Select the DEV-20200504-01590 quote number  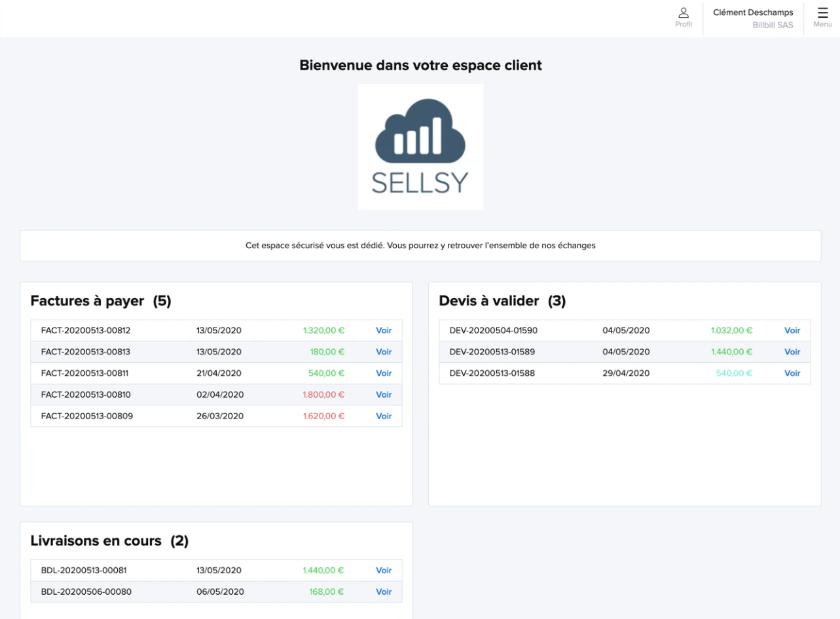point(494,331)
